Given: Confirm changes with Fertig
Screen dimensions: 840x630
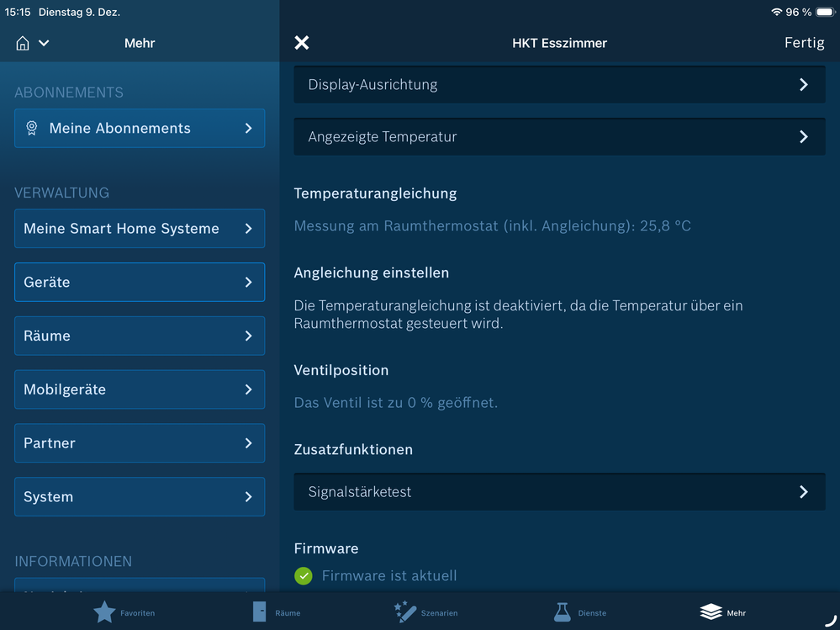Looking at the screenshot, I should [x=804, y=43].
